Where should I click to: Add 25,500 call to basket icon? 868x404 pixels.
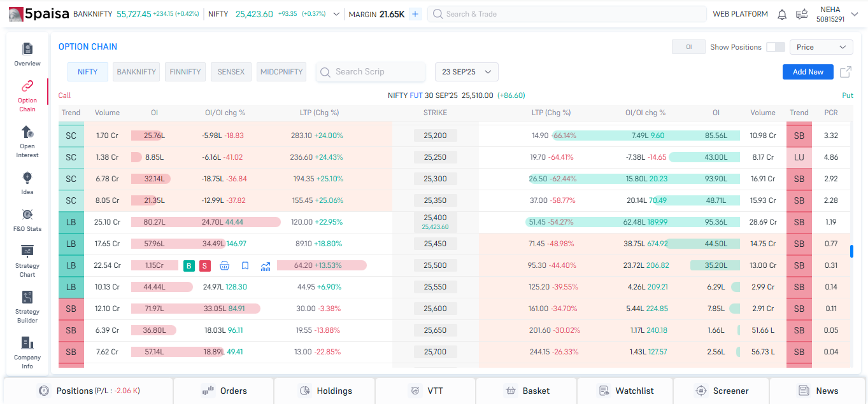(x=225, y=266)
